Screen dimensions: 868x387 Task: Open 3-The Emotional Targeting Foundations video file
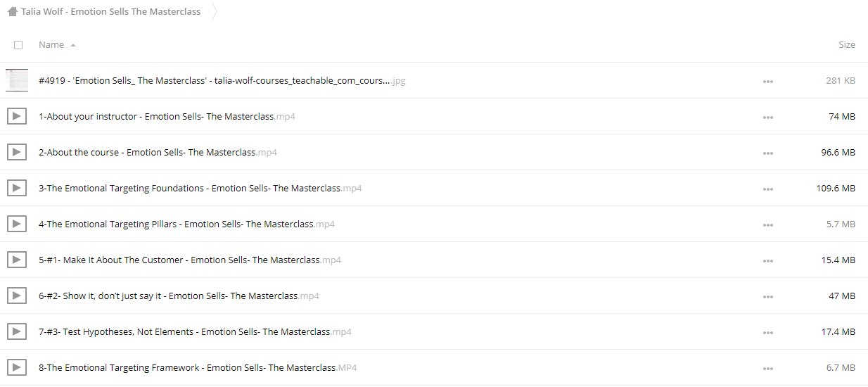click(200, 188)
